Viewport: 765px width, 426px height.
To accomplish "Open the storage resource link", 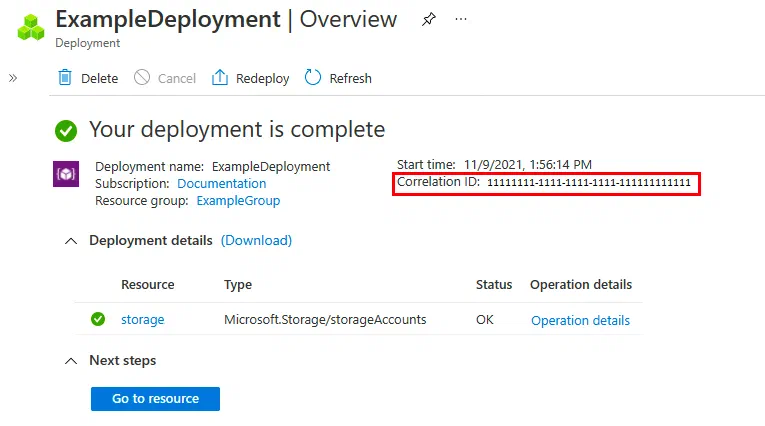I will pos(142,320).
